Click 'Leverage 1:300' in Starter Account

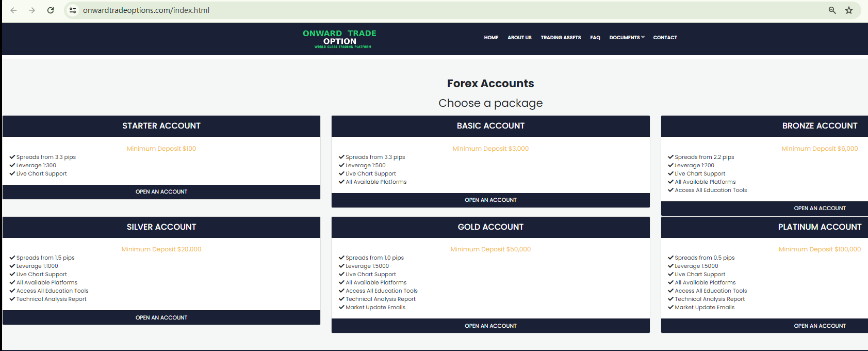(x=36, y=166)
